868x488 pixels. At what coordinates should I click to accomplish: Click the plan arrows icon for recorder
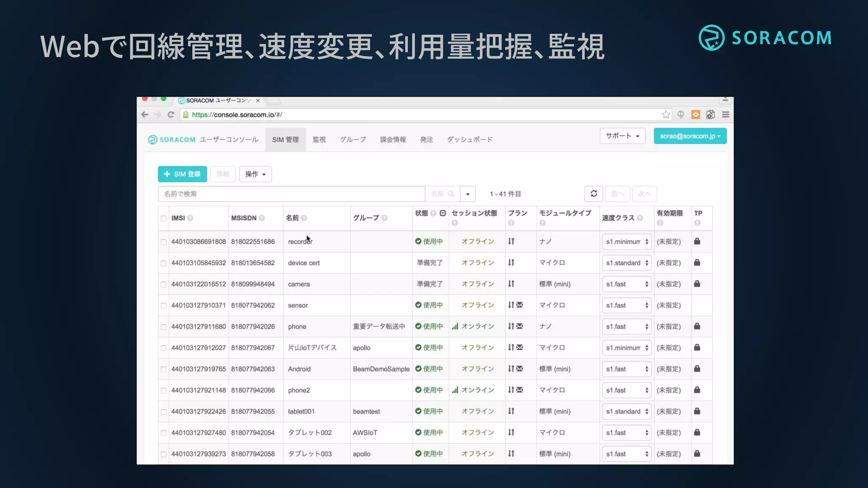pyautogui.click(x=511, y=241)
